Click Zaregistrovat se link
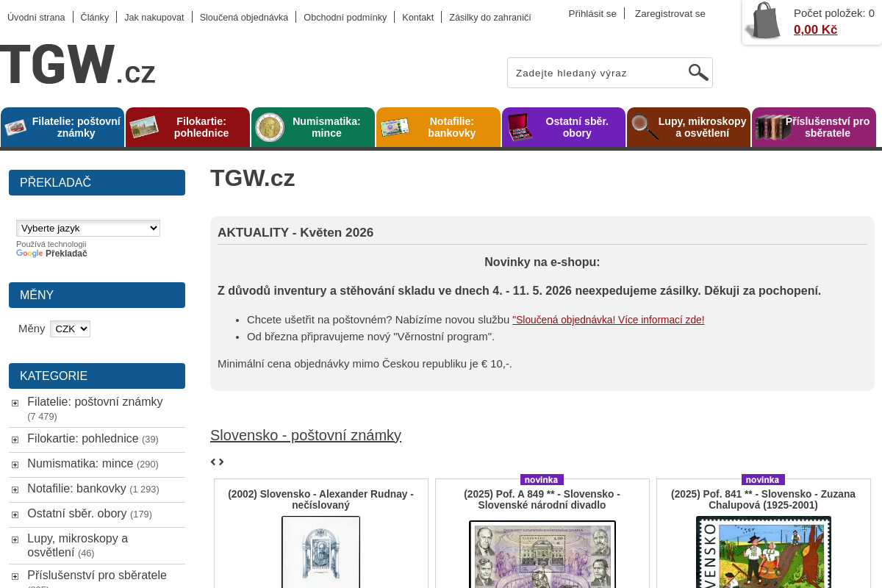Image resolution: width=882 pixels, height=588 pixels. (670, 13)
